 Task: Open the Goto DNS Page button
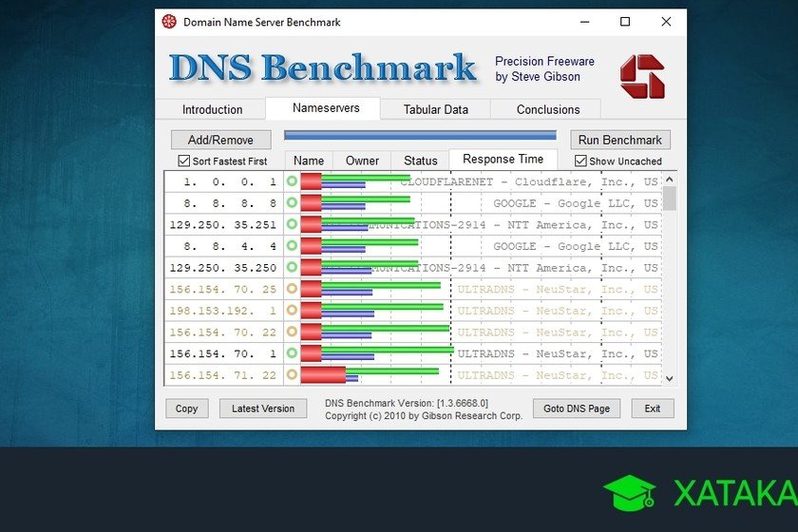pos(576,408)
